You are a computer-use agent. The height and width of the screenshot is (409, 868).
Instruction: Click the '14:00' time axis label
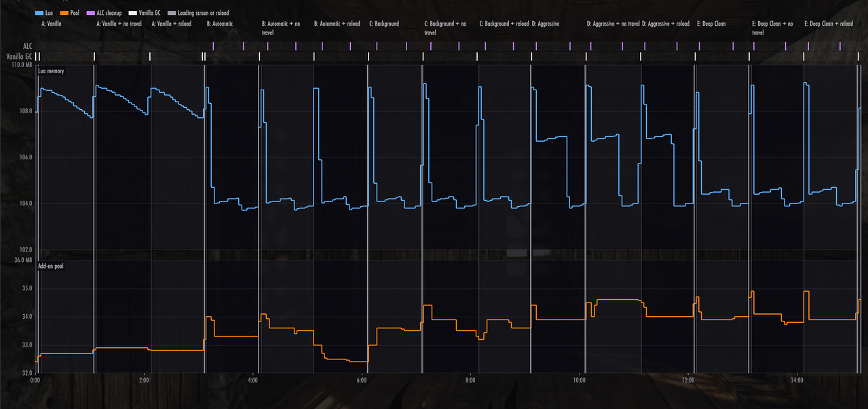coord(797,381)
